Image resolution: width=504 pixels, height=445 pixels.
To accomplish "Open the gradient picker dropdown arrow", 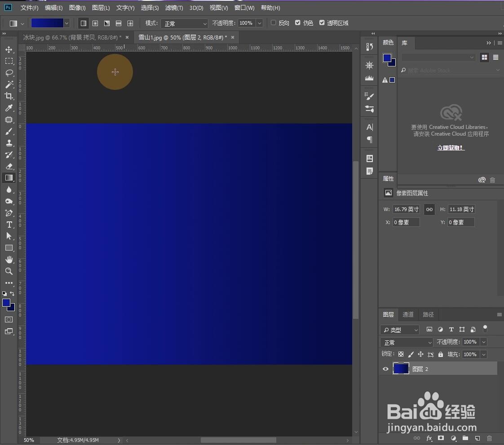I will pos(66,23).
